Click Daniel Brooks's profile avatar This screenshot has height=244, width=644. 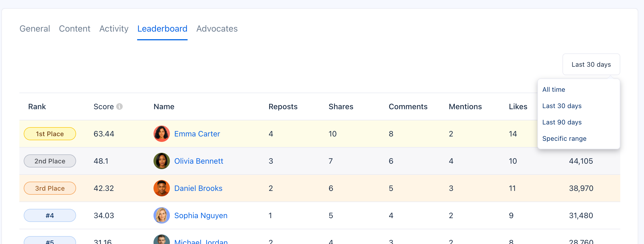pyautogui.click(x=162, y=188)
